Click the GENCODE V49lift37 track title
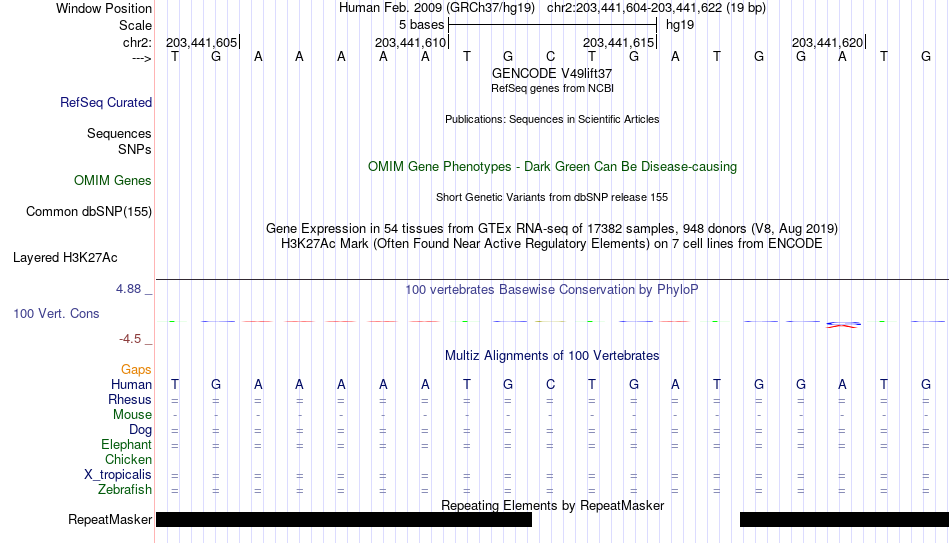 coord(552,73)
